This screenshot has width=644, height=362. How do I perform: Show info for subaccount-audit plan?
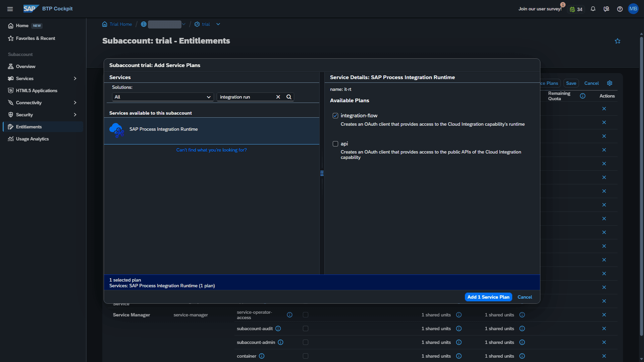pos(278,328)
